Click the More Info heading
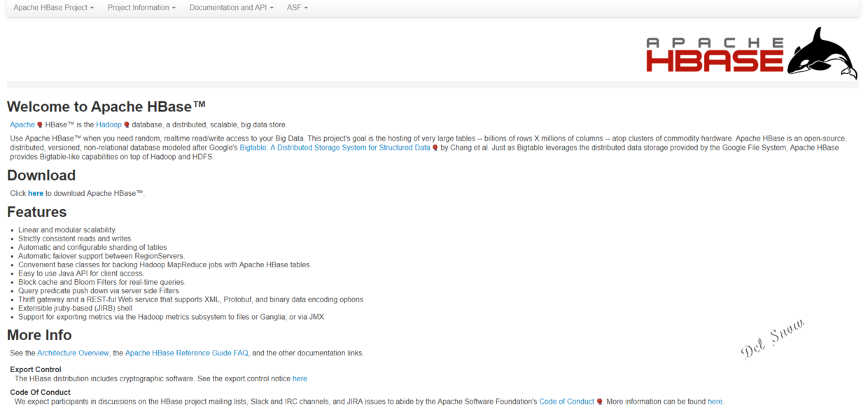This screenshot has width=868, height=410. [x=39, y=334]
